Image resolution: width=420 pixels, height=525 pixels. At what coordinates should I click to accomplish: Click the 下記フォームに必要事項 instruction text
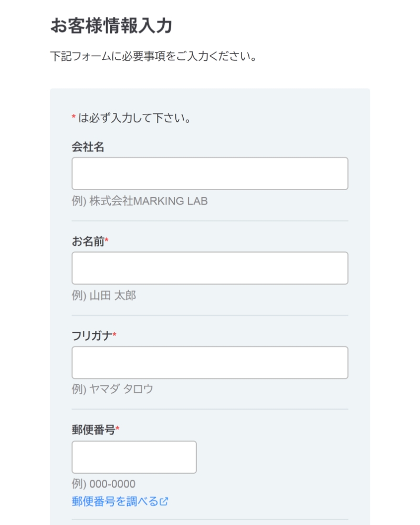pos(153,56)
